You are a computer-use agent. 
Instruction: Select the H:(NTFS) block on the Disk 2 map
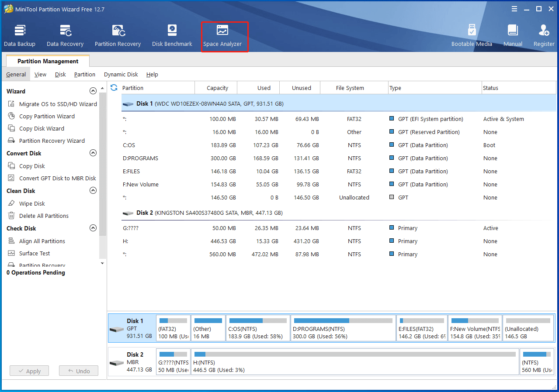[x=355, y=361]
